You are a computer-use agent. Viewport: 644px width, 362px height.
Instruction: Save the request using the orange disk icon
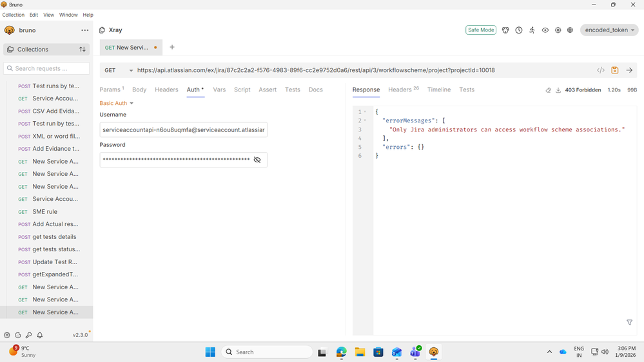(x=614, y=70)
